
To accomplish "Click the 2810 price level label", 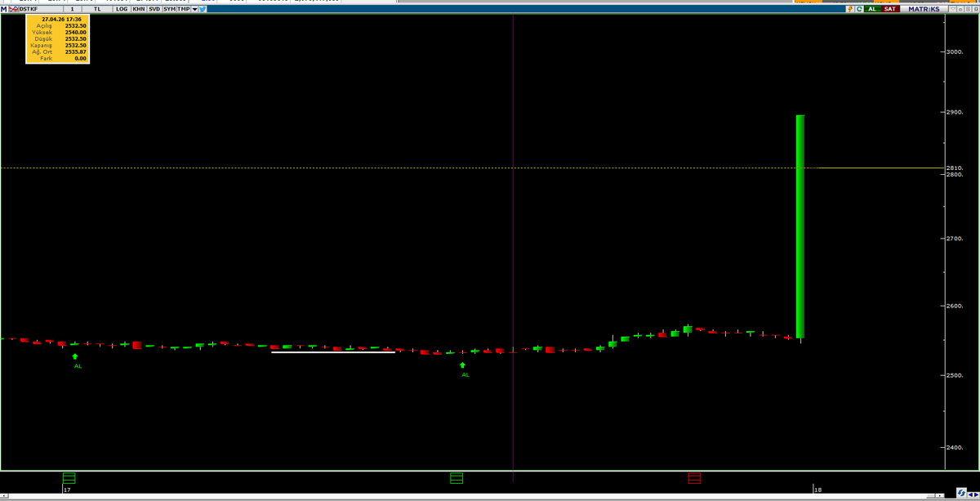I will tap(955, 168).
